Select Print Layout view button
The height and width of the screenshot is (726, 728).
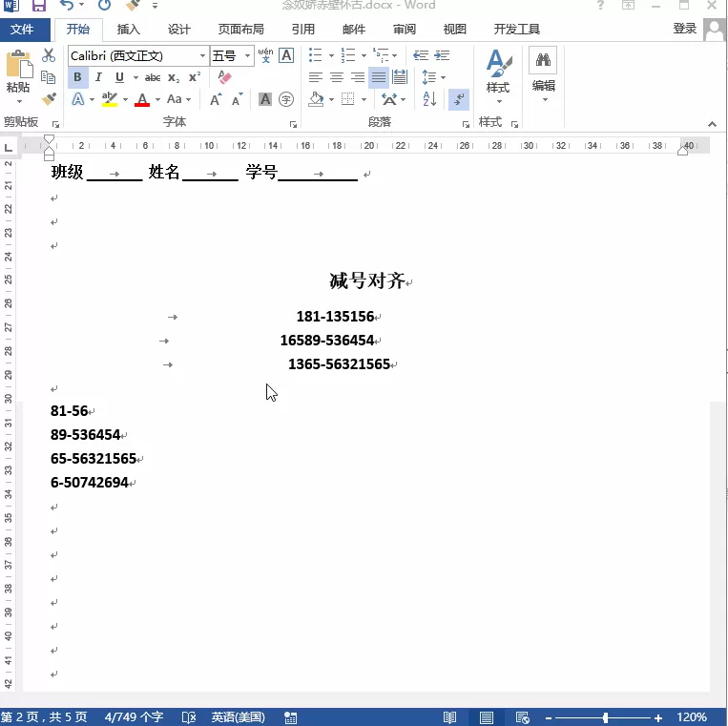(x=486, y=717)
